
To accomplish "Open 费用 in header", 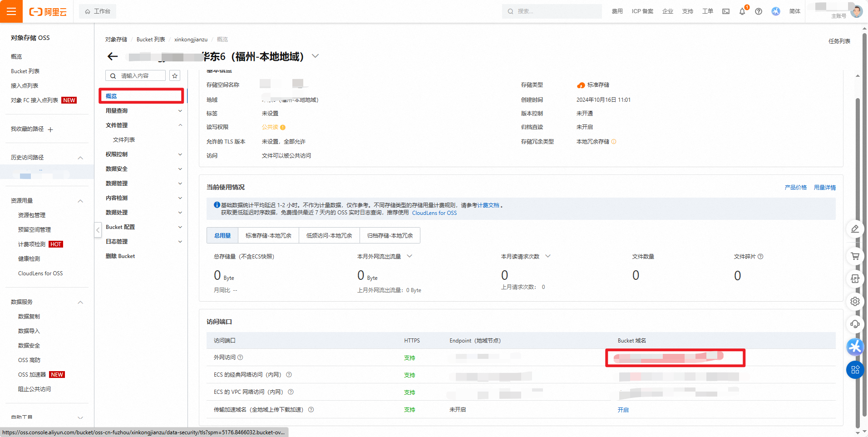I will click(x=617, y=11).
